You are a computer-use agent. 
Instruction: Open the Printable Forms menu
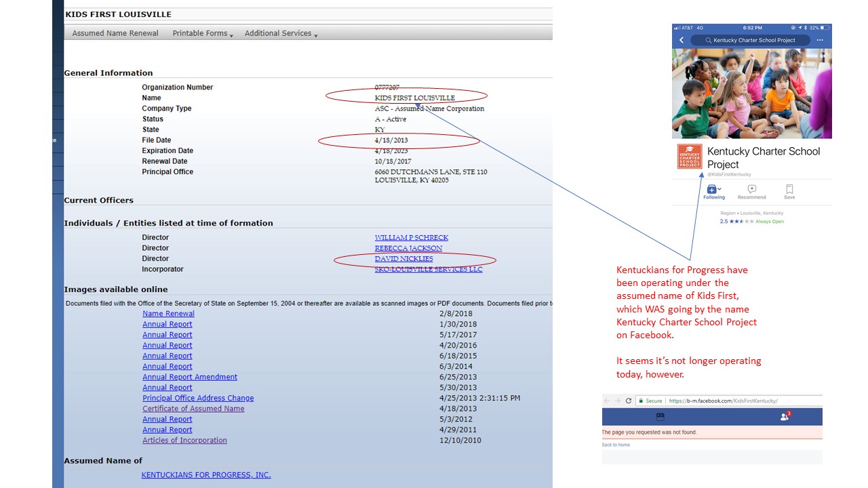(x=200, y=33)
